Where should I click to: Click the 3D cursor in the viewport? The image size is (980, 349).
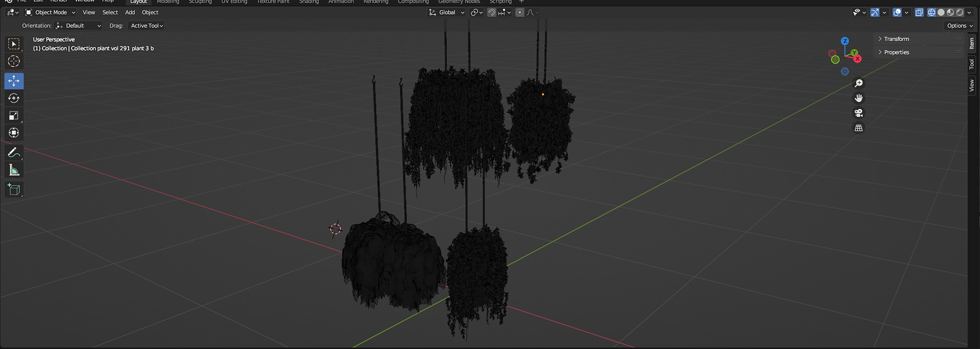[x=335, y=229]
